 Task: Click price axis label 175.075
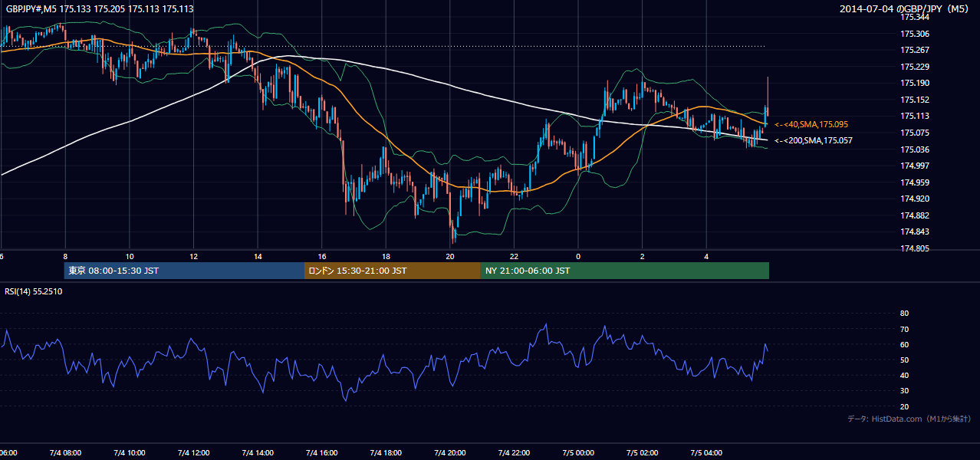(x=915, y=133)
